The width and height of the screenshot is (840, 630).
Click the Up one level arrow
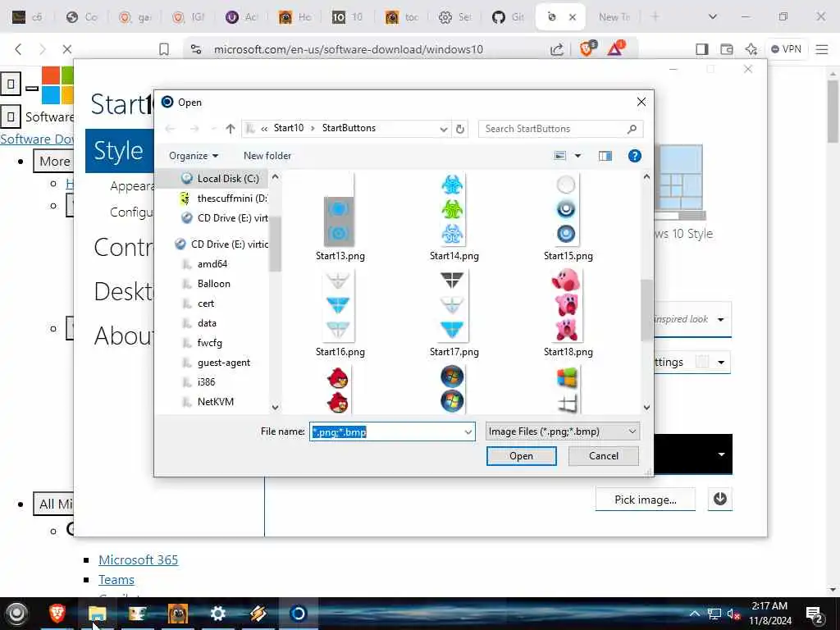(231, 129)
